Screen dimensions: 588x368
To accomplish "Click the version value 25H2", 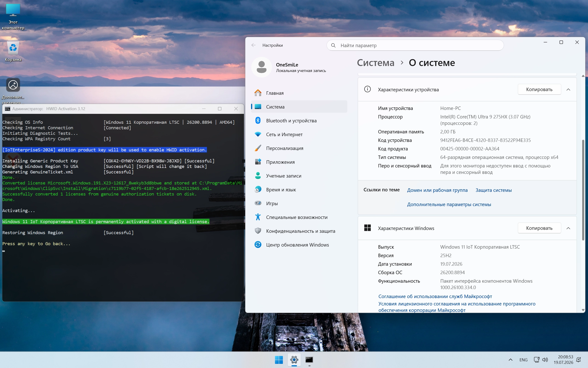I will pyautogui.click(x=446, y=256).
